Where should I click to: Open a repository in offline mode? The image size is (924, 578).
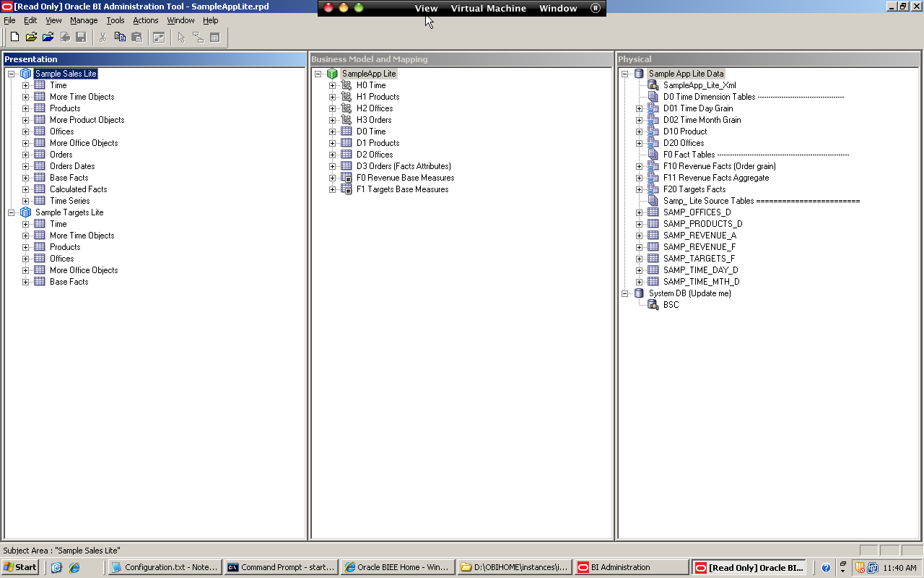tap(30, 36)
